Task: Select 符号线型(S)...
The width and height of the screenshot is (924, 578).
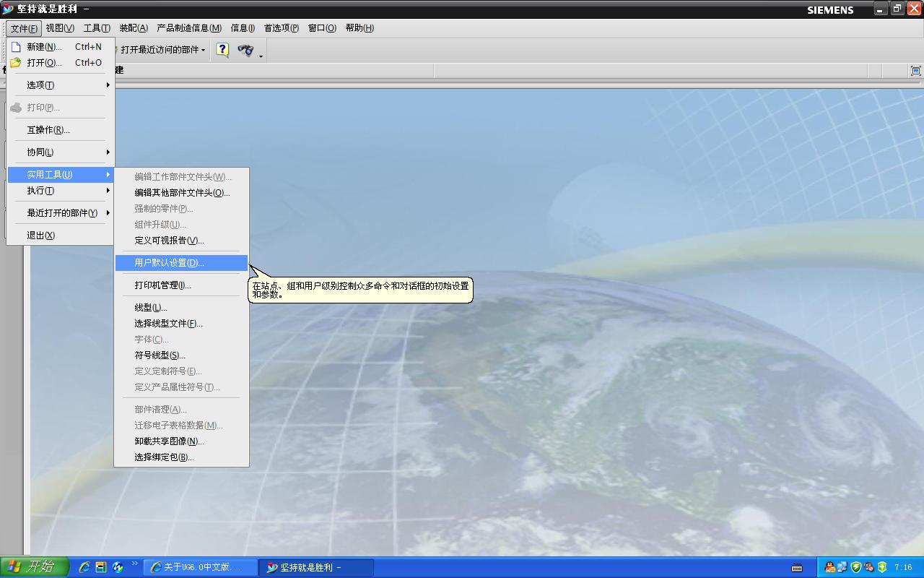Action: 181,355
